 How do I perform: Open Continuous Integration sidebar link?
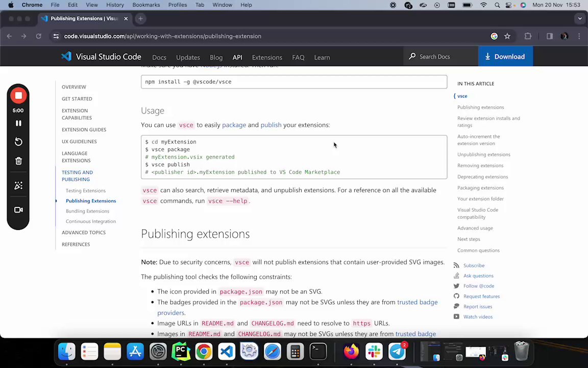pos(91,221)
